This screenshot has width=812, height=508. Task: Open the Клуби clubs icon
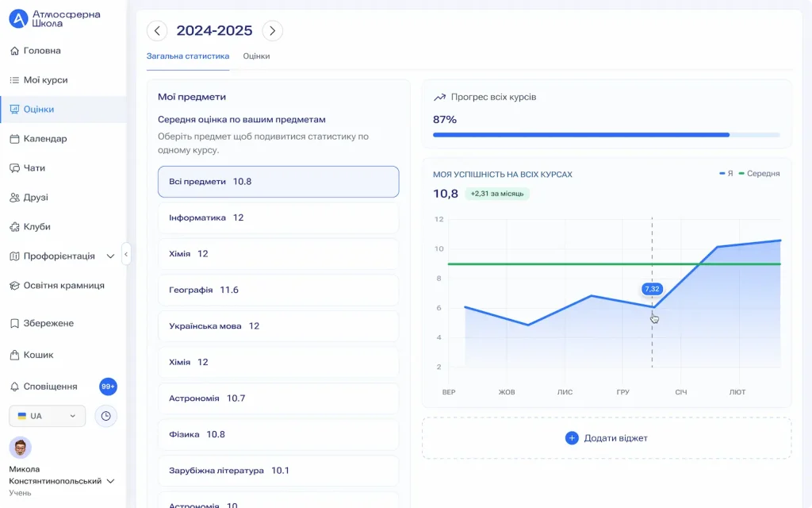click(x=16, y=227)
